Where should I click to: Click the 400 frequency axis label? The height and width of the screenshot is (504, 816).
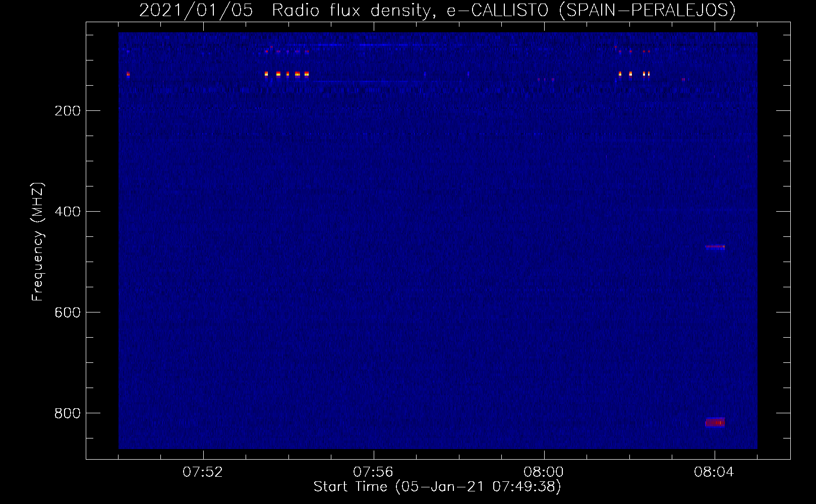coord(68,212)
